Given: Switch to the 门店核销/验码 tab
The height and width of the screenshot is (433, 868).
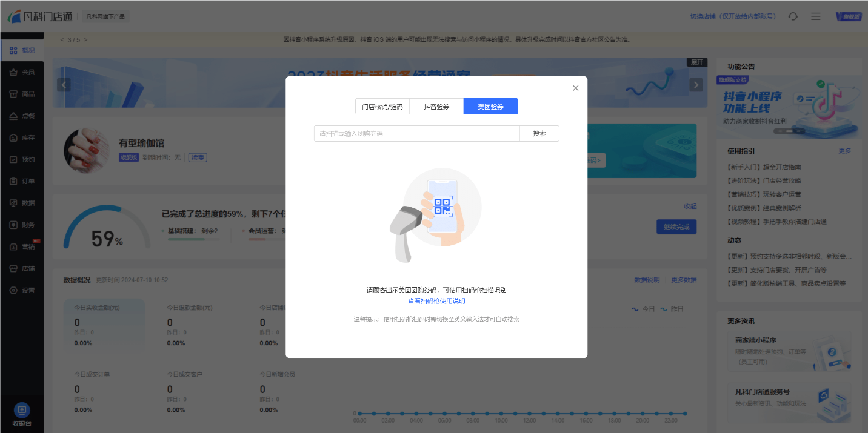Looking at the screenshot, I should (x=382, y=107).
